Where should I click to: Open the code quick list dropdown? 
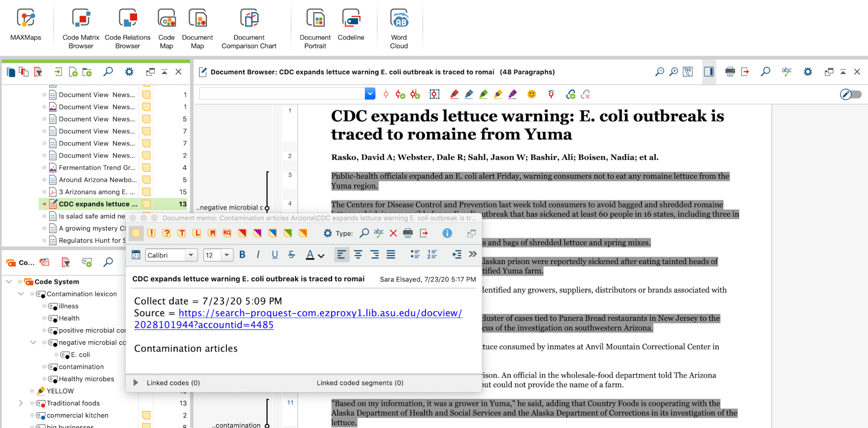coord(370,93)
